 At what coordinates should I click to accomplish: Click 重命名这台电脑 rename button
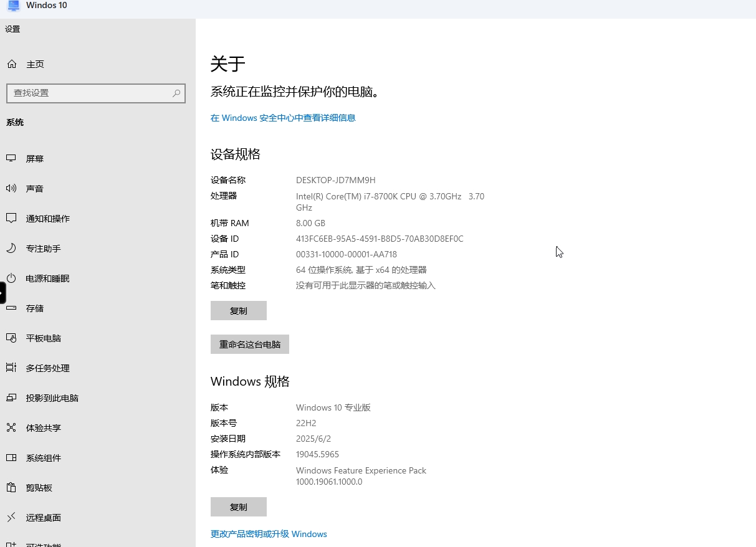pos(249,344)
